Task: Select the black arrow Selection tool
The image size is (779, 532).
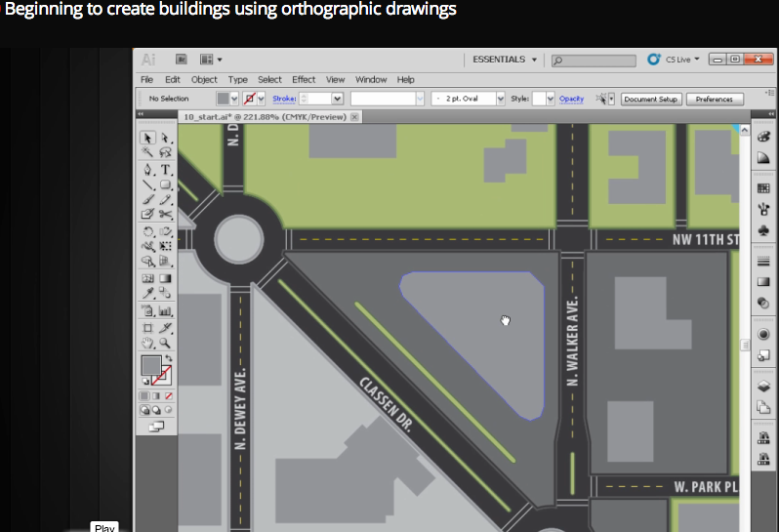Action: click(x=148, y=138)
